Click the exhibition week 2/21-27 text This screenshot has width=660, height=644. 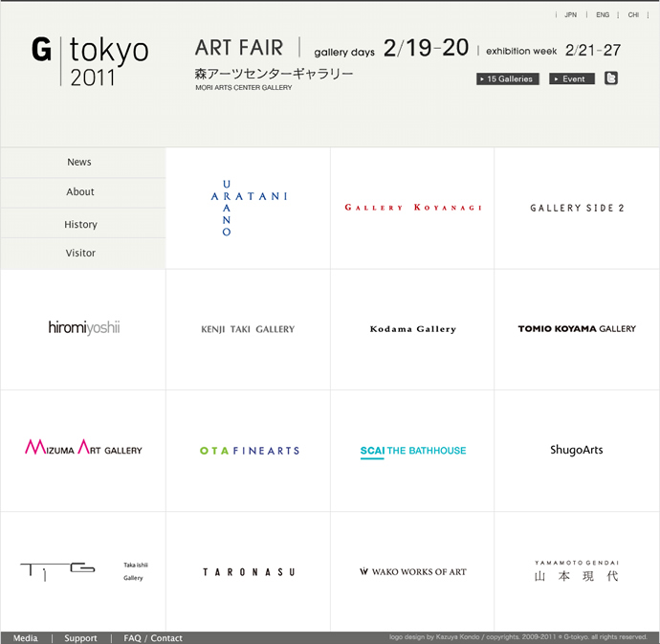coord(553,51)
